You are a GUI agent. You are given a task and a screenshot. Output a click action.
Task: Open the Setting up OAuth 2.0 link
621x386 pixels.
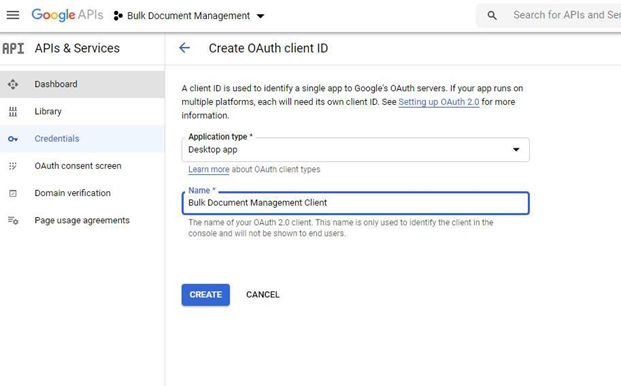pyautogui.click(x=438, y=102)
